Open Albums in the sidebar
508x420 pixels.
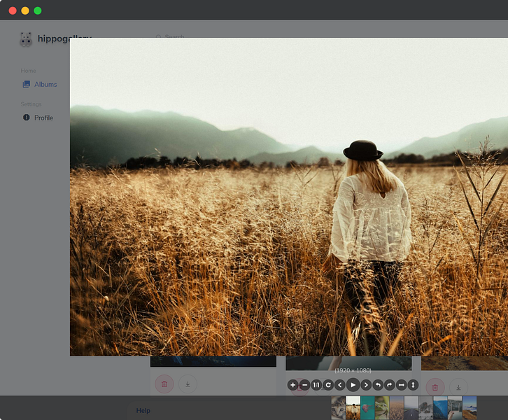tap(39, 84)
